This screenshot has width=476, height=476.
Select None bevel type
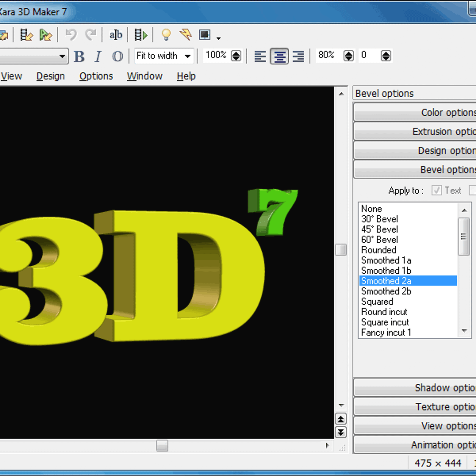point(408,209)
